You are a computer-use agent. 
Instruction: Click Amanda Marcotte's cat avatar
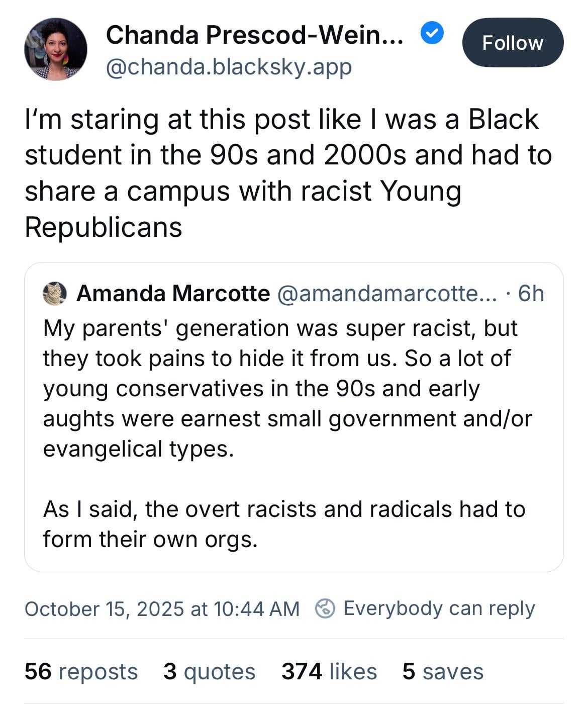pyautogui.click(x=55, y=294)
